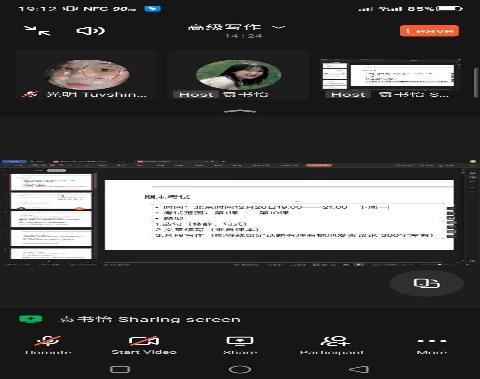The image size is (480, 379).
Task: Open the Host shared screen thumbnail
Action: pyautogui.click(x=390, y=75)
